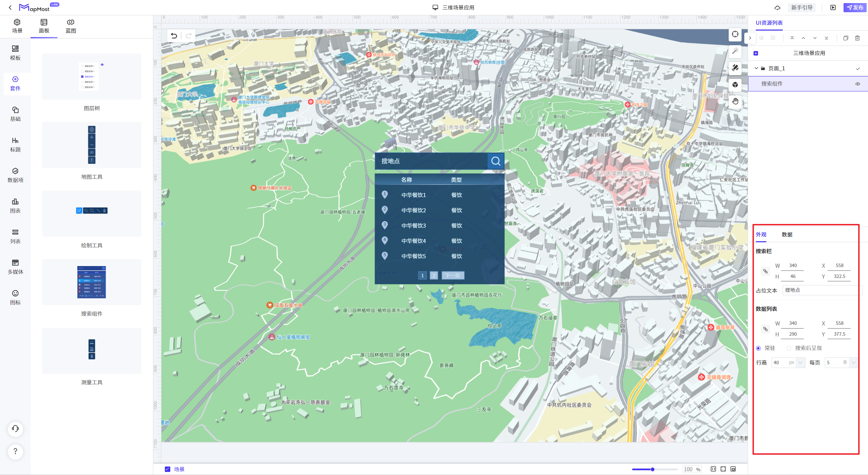Select the hand pan tool
Image resolution: width=868 pixels, height=475 pixels.
(x=735, y=101)
